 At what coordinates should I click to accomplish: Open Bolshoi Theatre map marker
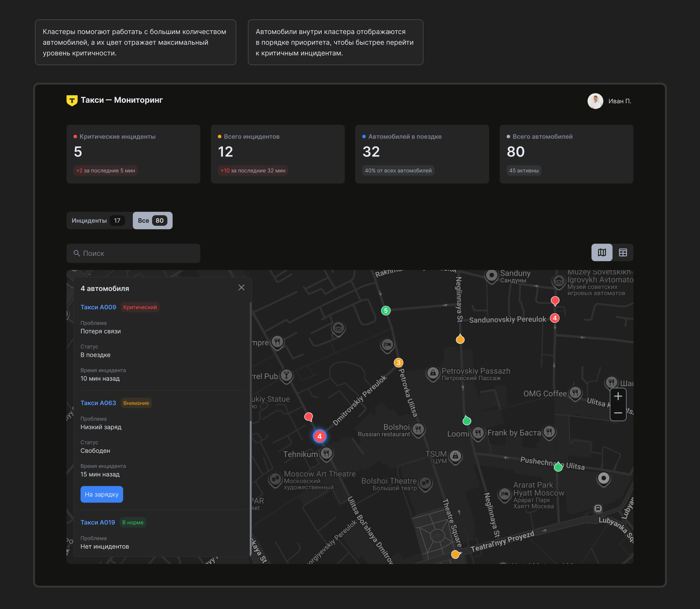coord(425,483)
